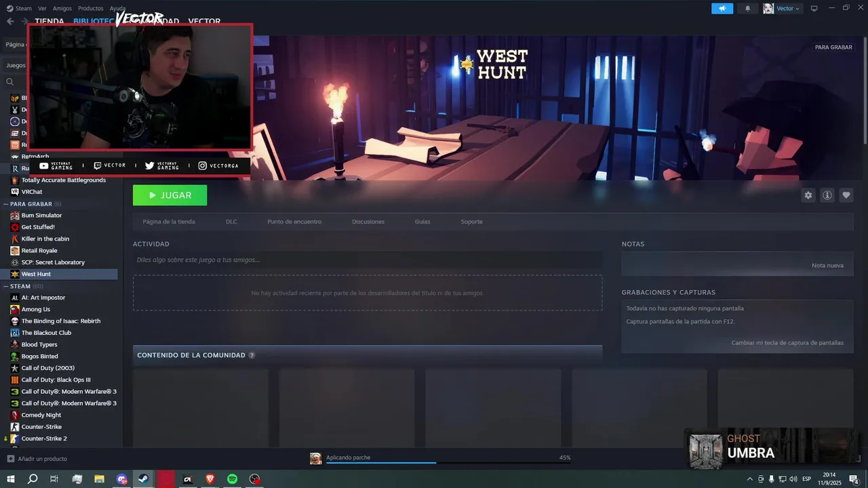This screenshot has width=868, height=488.
Task: Click the Aplicando parche progress bar
Action: (448, 463)
